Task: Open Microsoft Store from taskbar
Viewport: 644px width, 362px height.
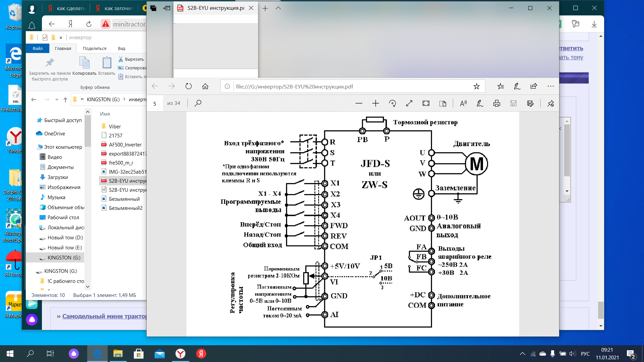Action: pyautogui.click(x=139, y=354)
